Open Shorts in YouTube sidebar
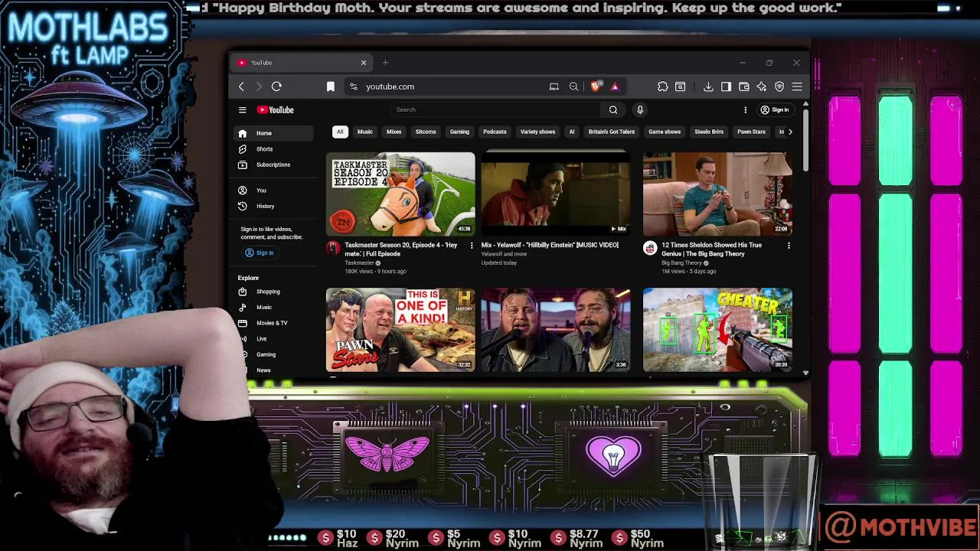 click(x=274, y=149)
